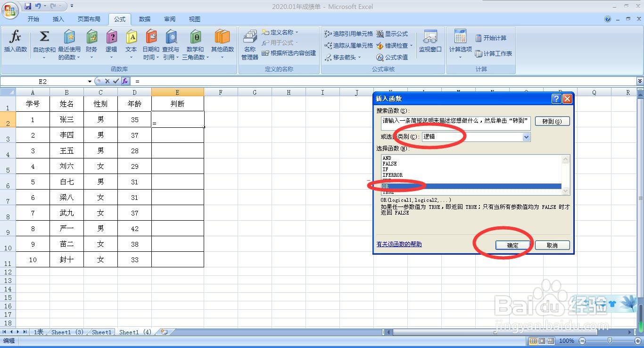Click the zoom slider handle

[x=610, y=340]
